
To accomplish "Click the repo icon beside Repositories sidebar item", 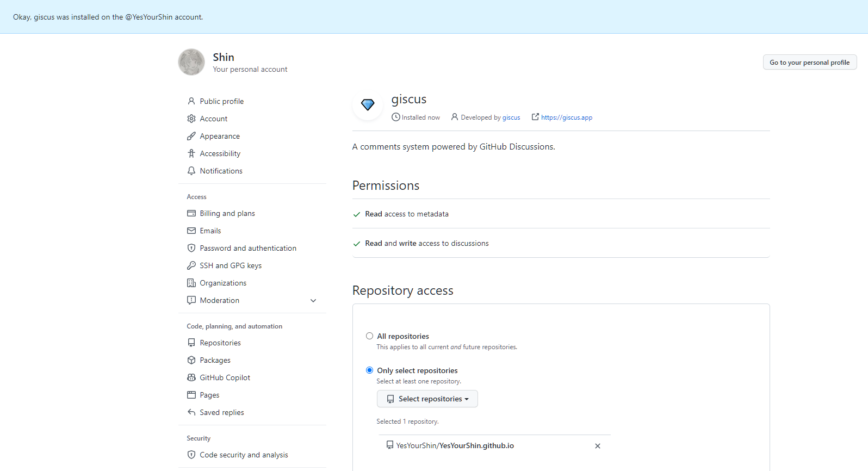I will pyautogui.click(x=191, y=343).
